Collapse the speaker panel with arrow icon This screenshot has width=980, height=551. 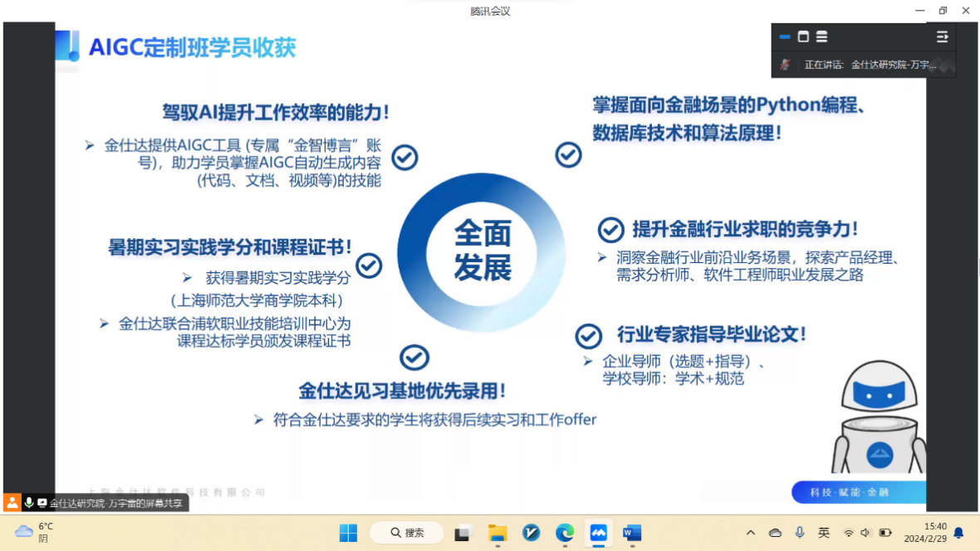point(942,37)
